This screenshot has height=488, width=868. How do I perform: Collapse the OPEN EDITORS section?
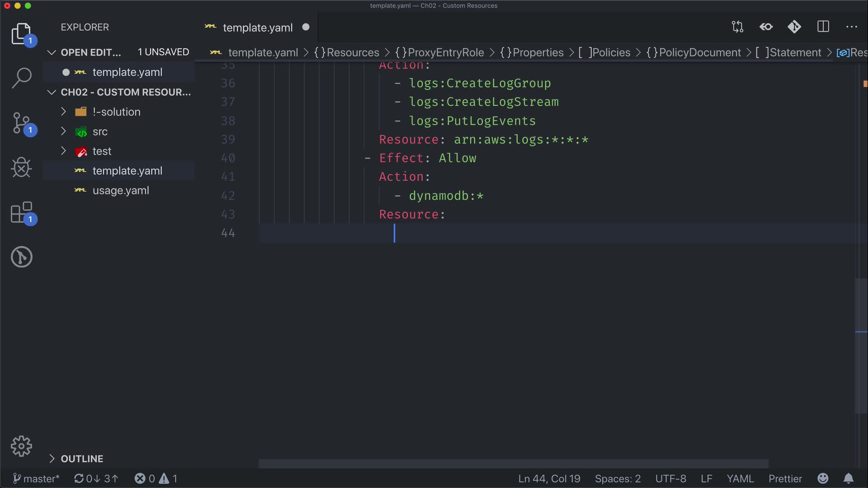click(91, 52)
